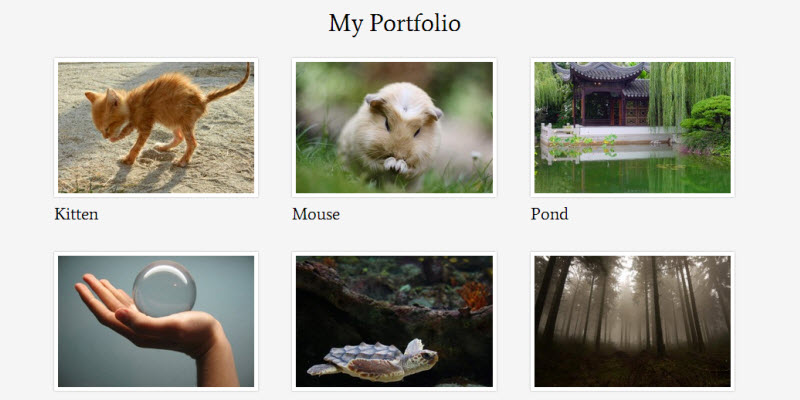View the foggy forest photo

tap(632, 321)
